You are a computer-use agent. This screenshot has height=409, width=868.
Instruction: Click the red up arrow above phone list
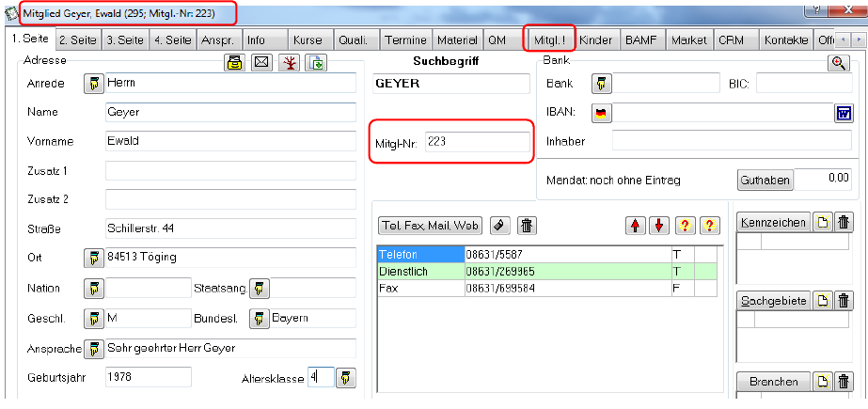coord(636,226)
